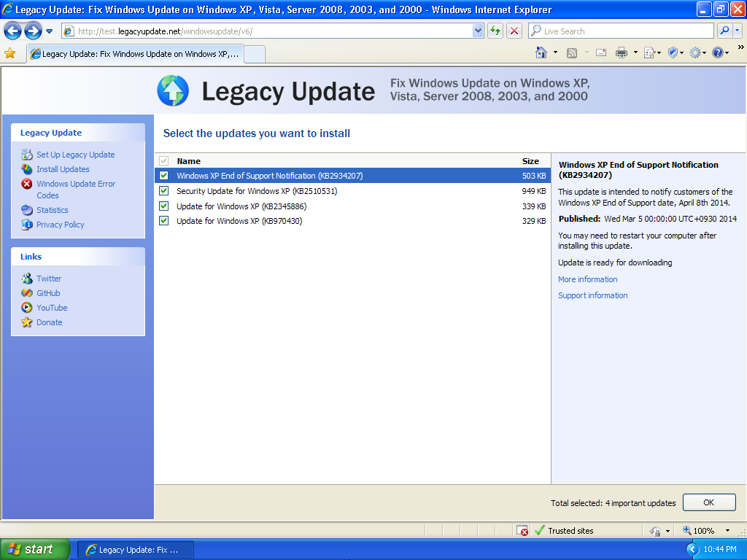Uncheck Security Update for Windows XP (KB2510531)
Viewport: 747px width, 560px height.
point(164,191)
